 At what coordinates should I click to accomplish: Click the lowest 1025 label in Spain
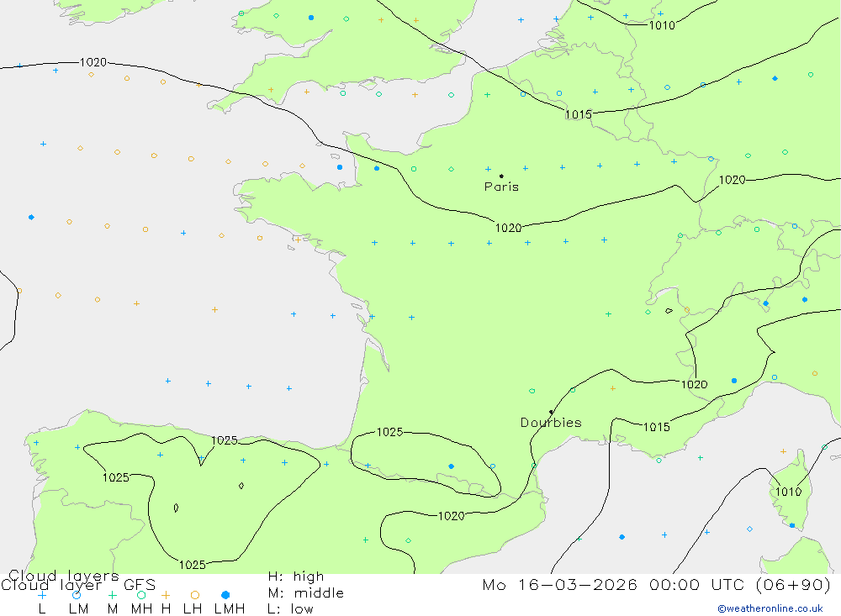point(192,565)
